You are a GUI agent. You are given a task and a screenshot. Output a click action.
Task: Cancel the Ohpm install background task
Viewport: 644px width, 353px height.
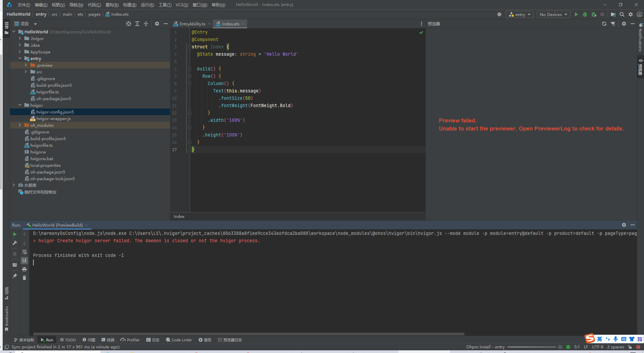coord(560,347)
